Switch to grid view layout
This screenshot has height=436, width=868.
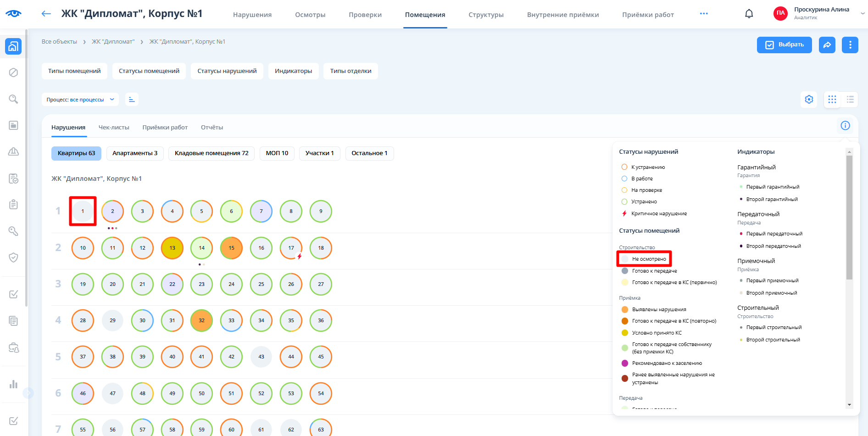click(x=832, y=100)
